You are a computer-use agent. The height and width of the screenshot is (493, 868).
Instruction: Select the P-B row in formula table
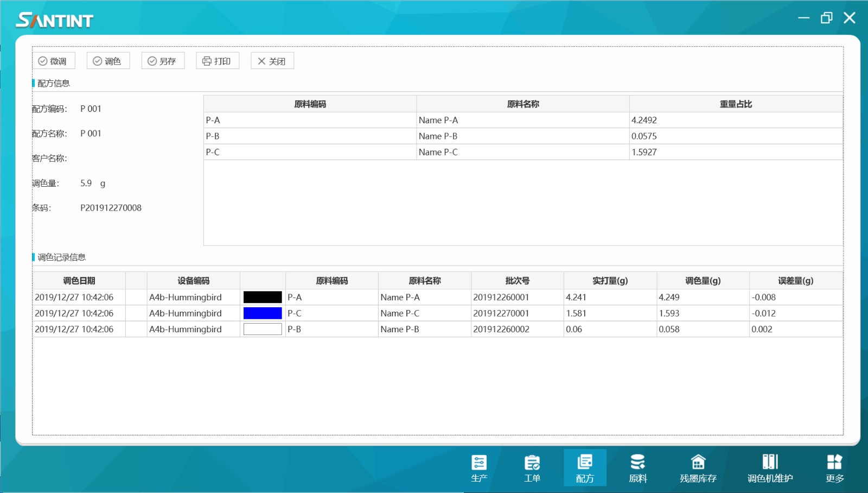pyautogui.click(x=523, y=136)
